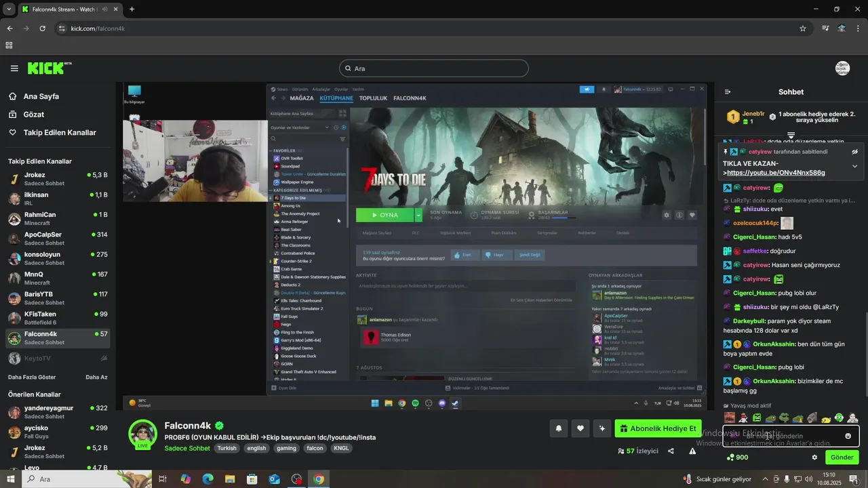Open the Chrome tab search dropdown
This screenshot has width=868, height=488.
pyautogui.click(x=9, y=9)
